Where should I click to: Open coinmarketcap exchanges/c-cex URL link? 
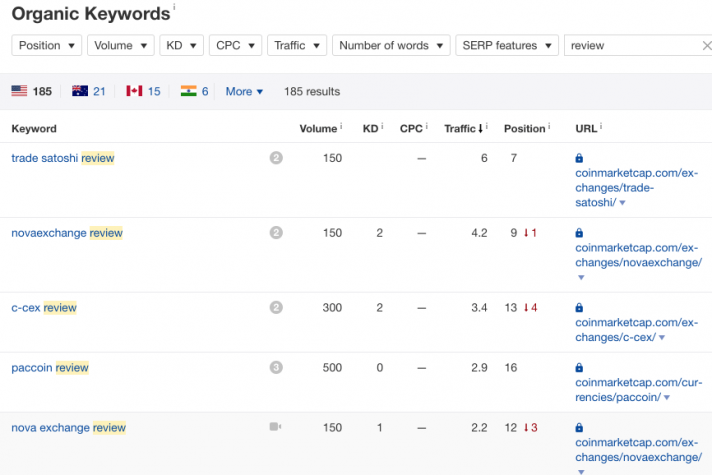[636, 330]
